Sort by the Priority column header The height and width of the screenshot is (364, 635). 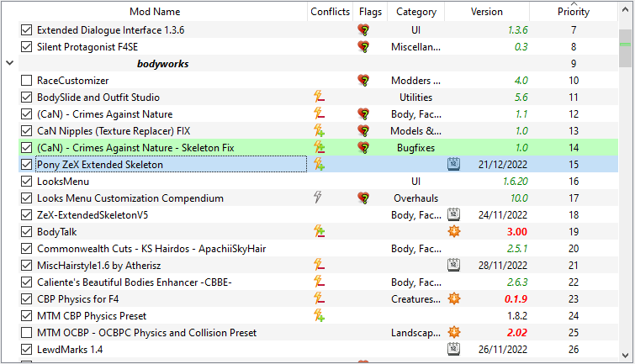click(574, 12)
